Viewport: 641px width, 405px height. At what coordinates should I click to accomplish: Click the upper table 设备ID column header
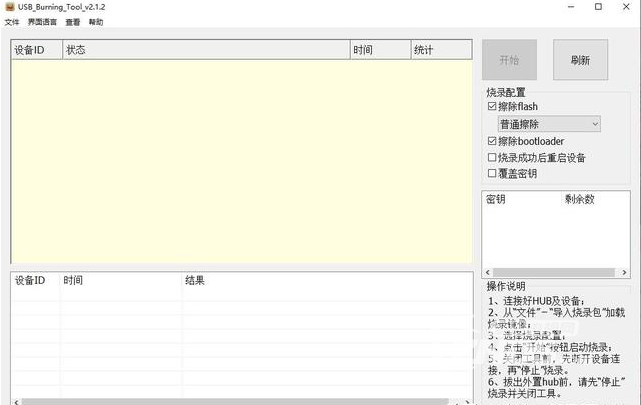(37, 50)
